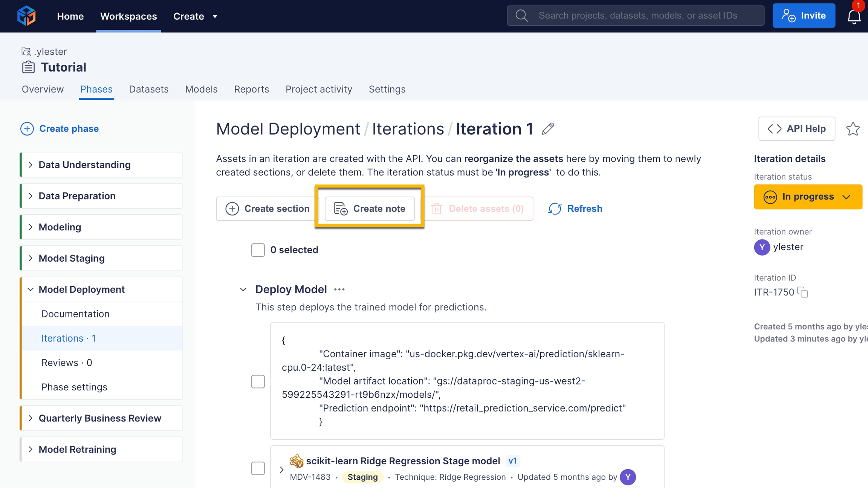Screen dimensions: 868x488
Task: Open the In progress status dropdown
Action: 808,197
